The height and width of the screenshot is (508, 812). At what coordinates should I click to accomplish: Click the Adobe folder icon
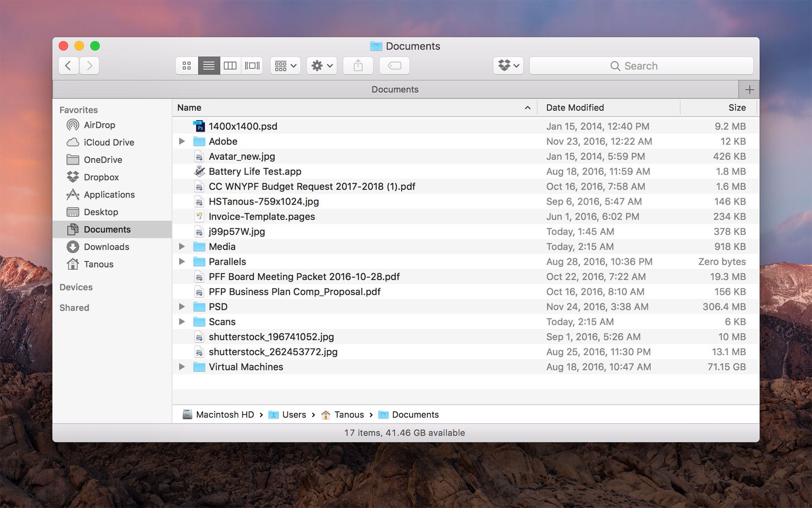199,141
